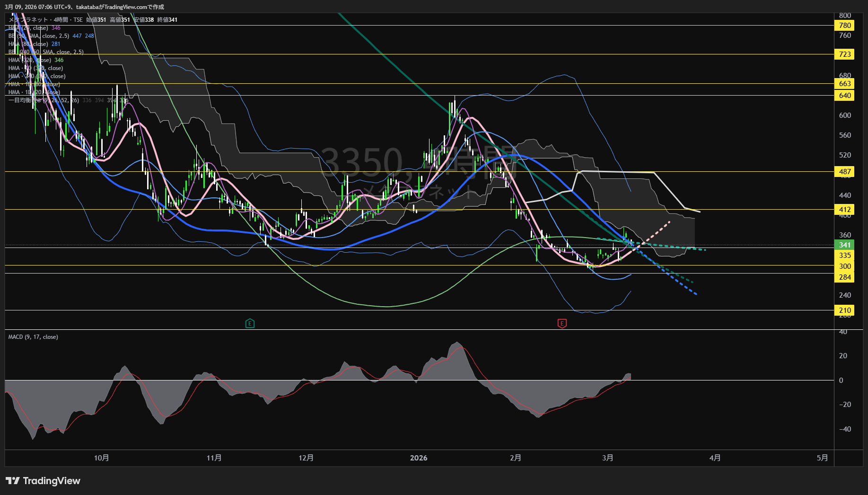This screenshot has width=868, height=495.
Task: Click HMA (80, close) indicator legend
Action: (28, 44)
